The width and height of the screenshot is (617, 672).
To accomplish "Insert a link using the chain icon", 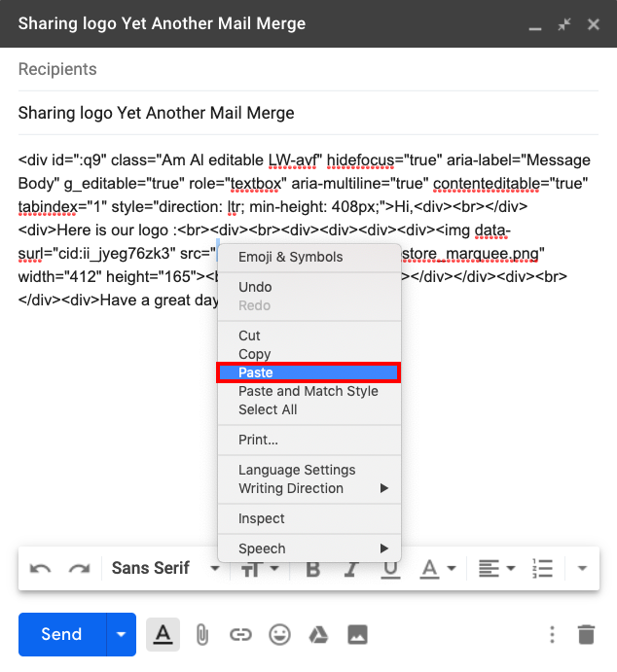I will click(x=240, y=635).
